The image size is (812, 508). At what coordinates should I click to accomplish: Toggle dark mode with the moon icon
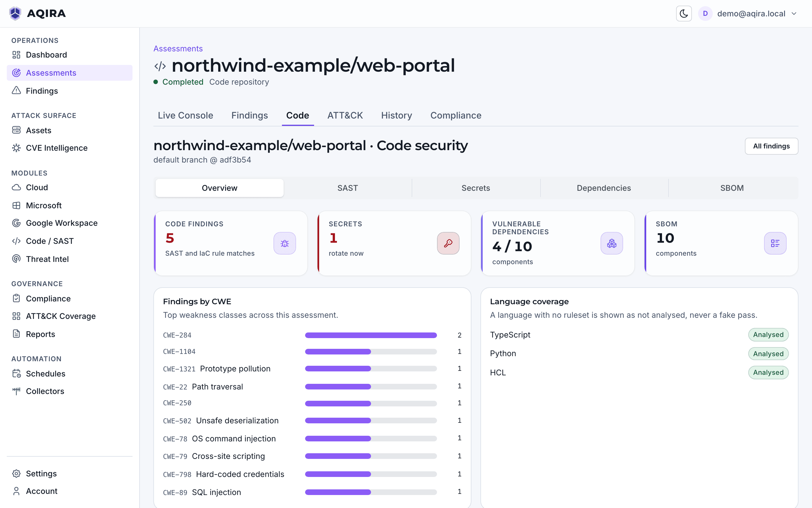coord(683,14)
